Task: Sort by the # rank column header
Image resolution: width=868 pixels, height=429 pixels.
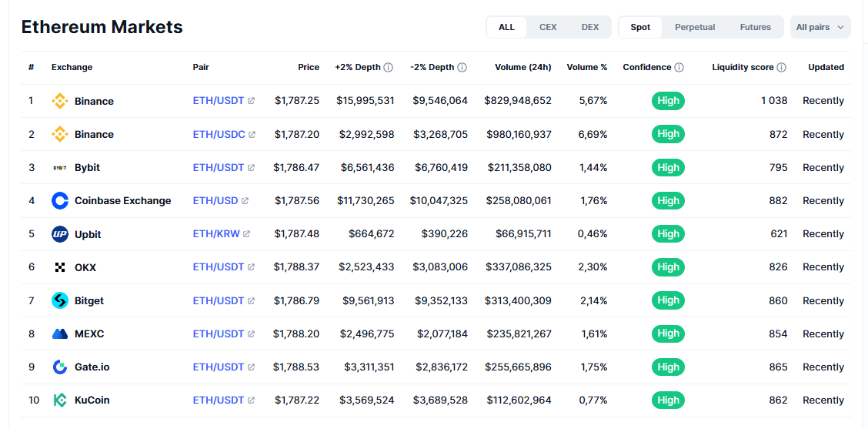Action: 32,67
